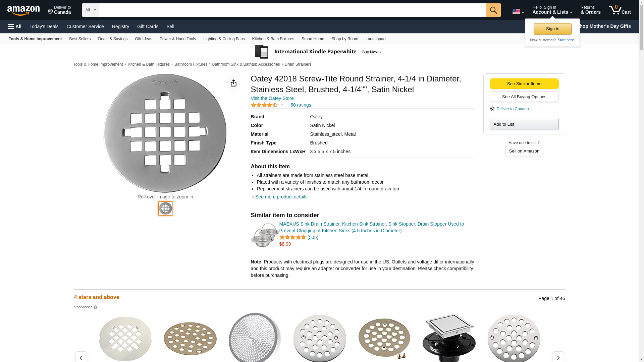Click the share icon beside product image
Screen dimensions: 644x362
233,83
